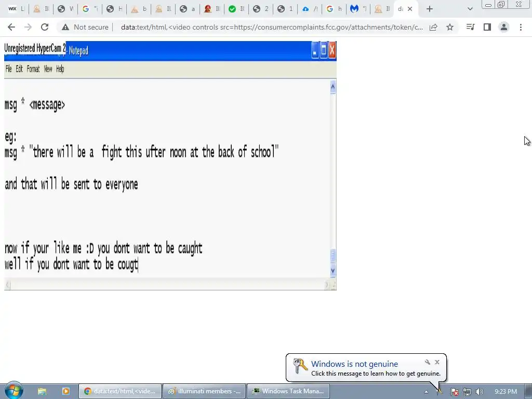Click the "eg:" line in Notepad
The width and height of the screenshot is (532, 399).
point(10,137)
